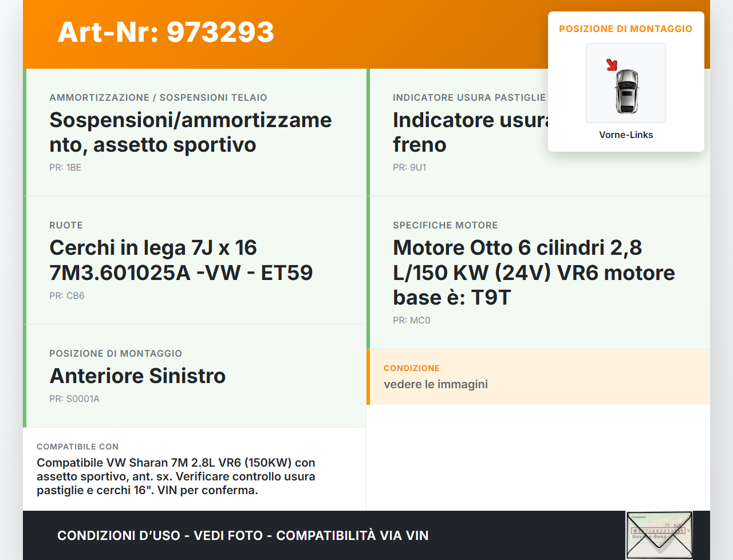Click the green accent bar beside RUOTE
Screen dimensions: 733x560
(x=23, y=259)
